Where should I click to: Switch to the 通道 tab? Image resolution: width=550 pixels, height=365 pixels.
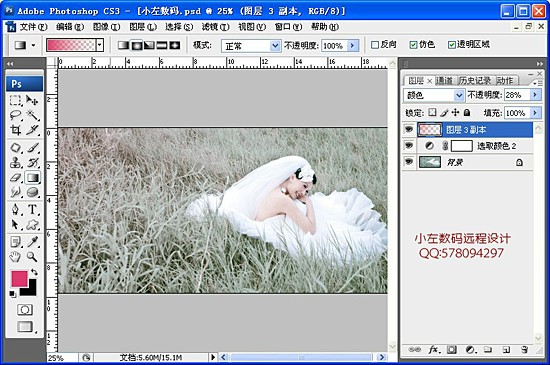click(444, 81)
